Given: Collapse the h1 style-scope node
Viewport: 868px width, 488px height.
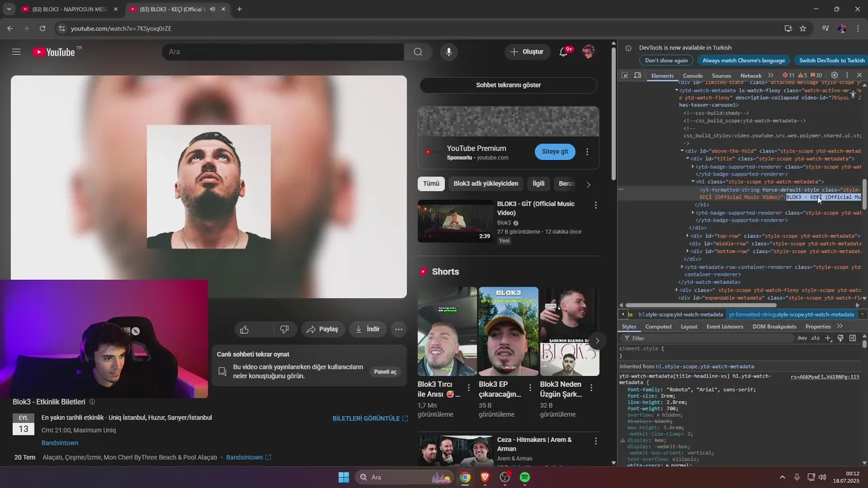Looking at the screenshot, I should (x=693, y=182).
